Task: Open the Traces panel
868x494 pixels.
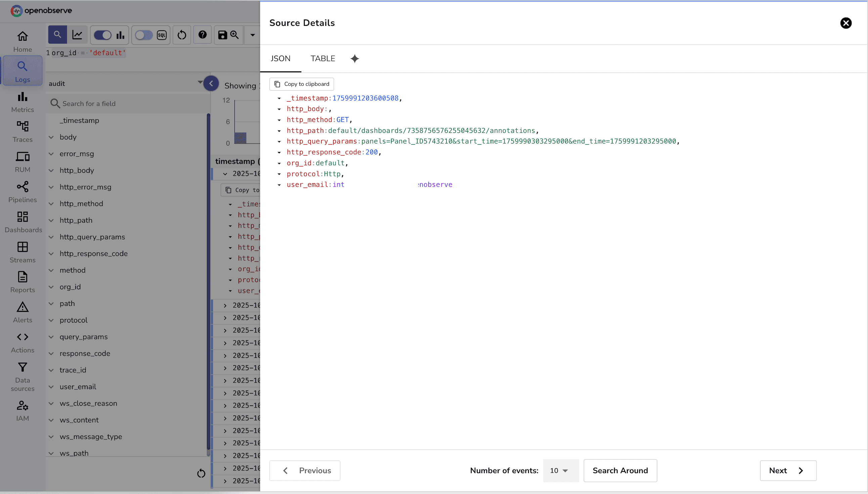Action: [22, 131]
